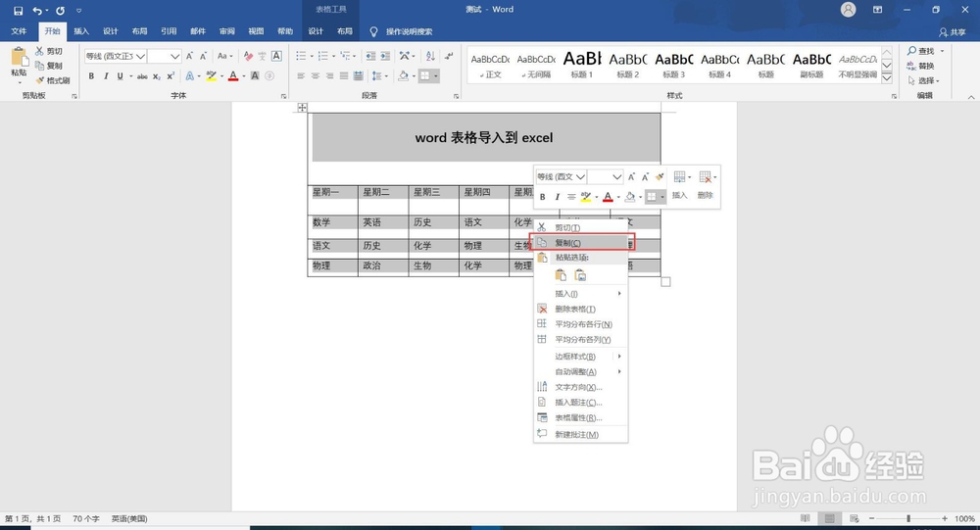Click the table move handle at the table corner

point(302,108)
